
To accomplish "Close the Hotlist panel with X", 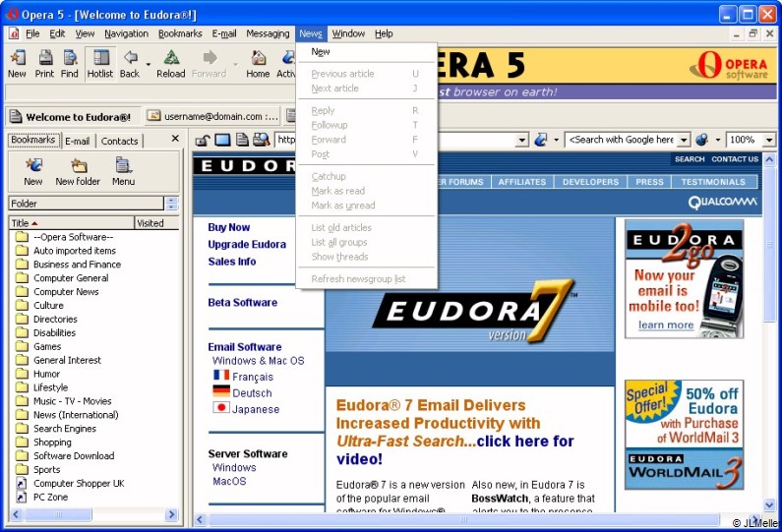I will (x=175, y=139).
